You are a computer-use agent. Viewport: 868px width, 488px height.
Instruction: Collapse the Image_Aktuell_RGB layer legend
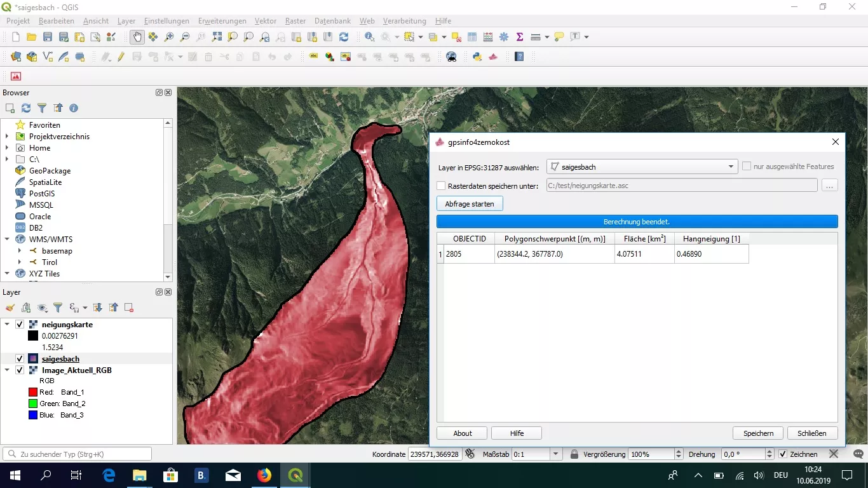coord(7,370)
